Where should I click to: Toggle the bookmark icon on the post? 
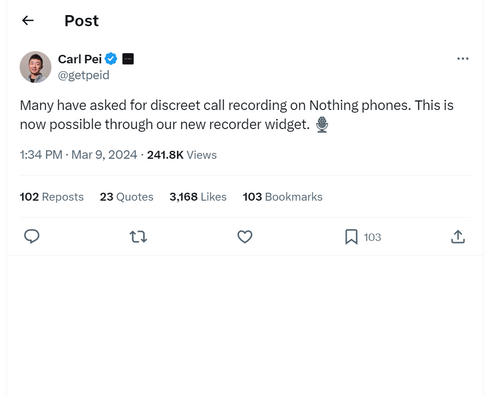click(351, 237)
